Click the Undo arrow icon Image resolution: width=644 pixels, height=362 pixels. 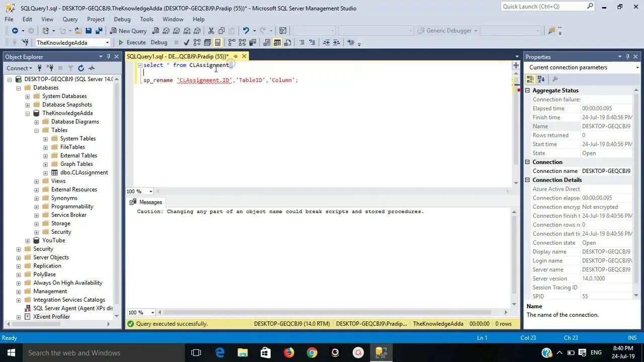click(x=246, y=31)
